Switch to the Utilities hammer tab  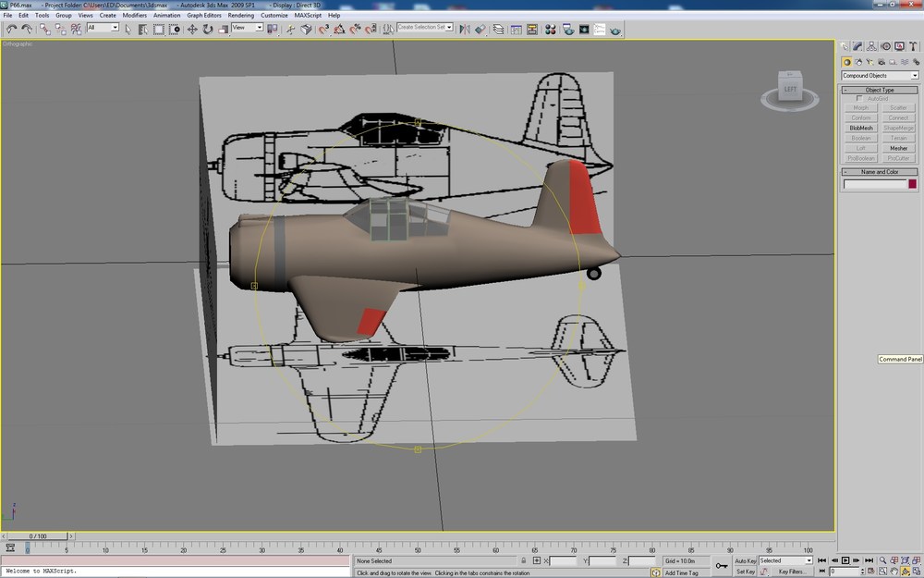click(x=913, y=46)
